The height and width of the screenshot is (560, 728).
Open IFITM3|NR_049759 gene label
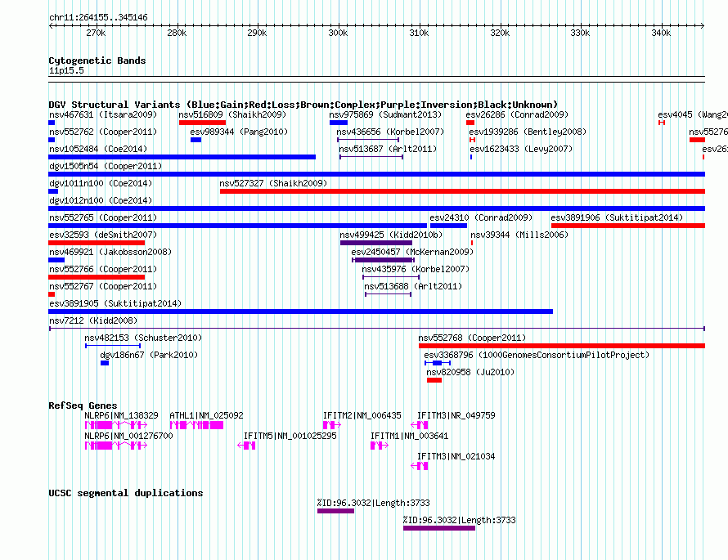click(x=456, y=415)
